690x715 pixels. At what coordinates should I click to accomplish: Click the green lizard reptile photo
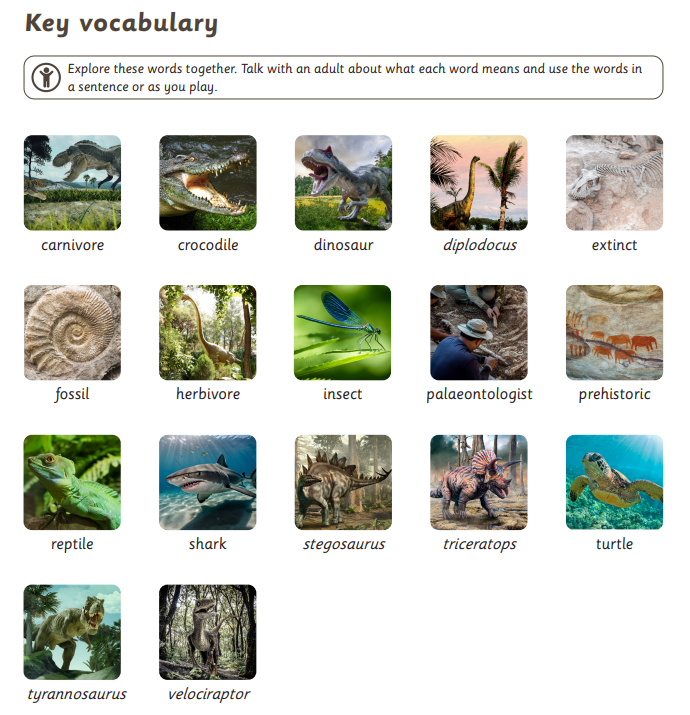tap(73, 482)
